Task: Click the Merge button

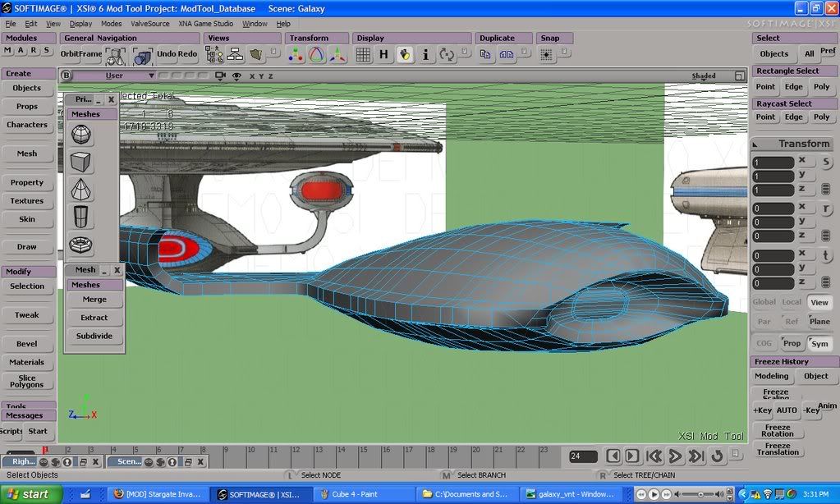Action: [x=94, y=300]
